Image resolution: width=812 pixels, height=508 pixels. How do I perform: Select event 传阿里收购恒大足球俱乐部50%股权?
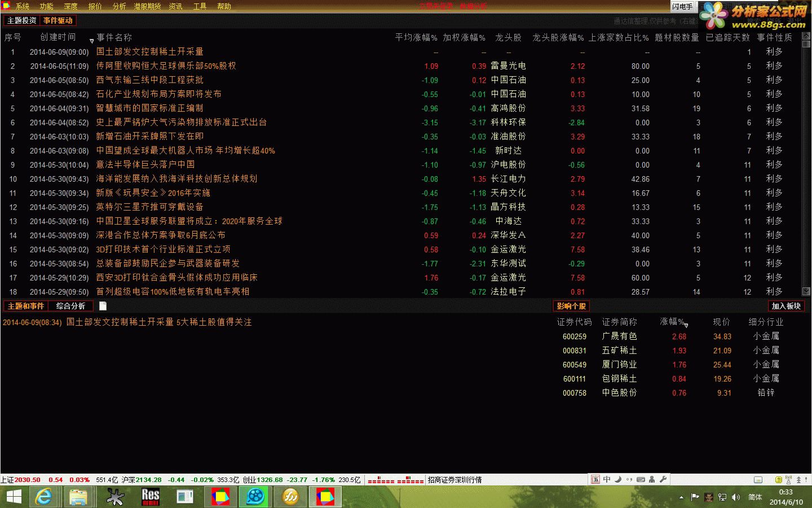click(x=166, y=65)
